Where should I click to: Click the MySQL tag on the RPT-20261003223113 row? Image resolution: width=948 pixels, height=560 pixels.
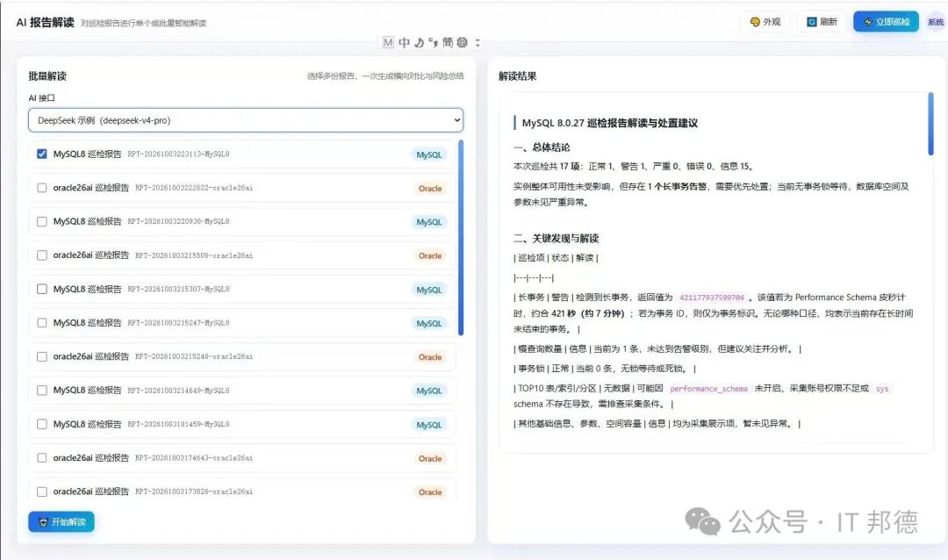(x=428, y=154)
